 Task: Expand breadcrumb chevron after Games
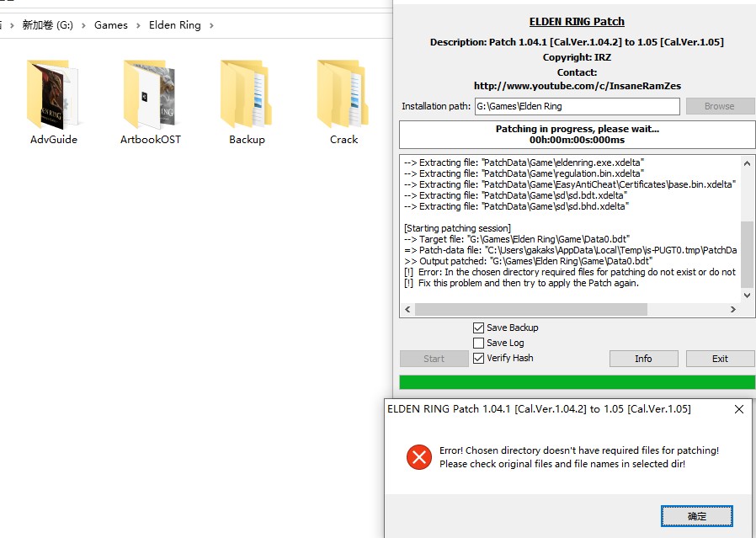[138, 25]
